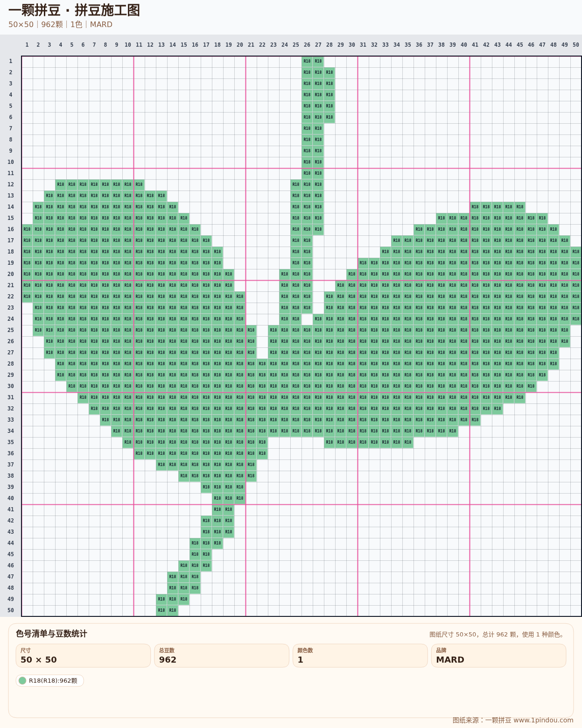The image size is (582, 728).
Task: Select column header number 41
Action: pyautogui.click(x=475, y=45)
